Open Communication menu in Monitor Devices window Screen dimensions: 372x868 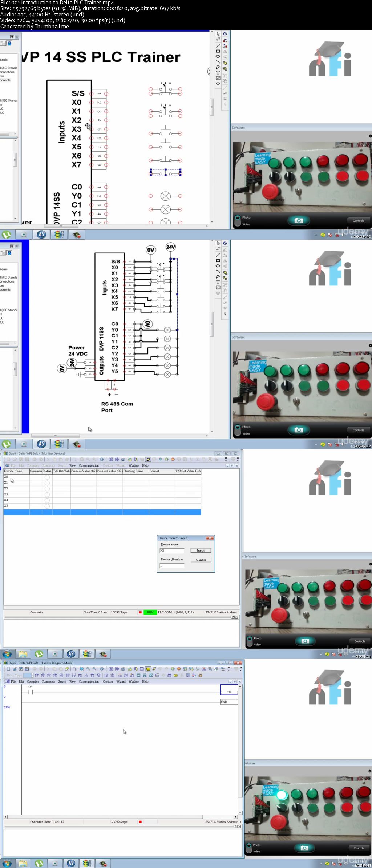(89, 465)
